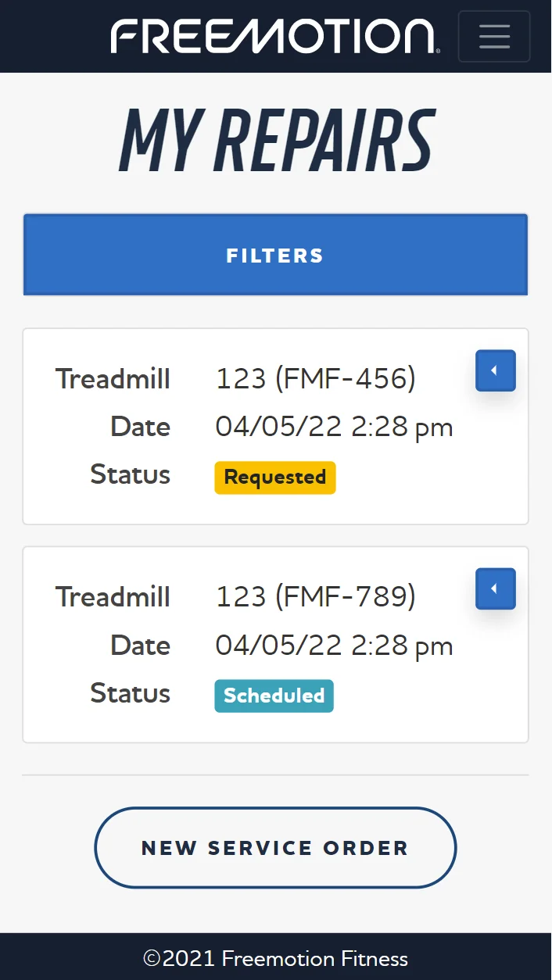Click the My Repairs page heading
Screen dimensions: 552x980
pyautogui.click(x=275, y=141)
